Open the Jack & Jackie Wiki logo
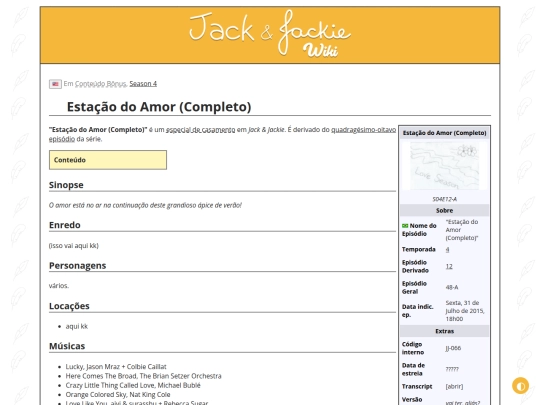Viewport: 540px width, 405px height. 270,34
